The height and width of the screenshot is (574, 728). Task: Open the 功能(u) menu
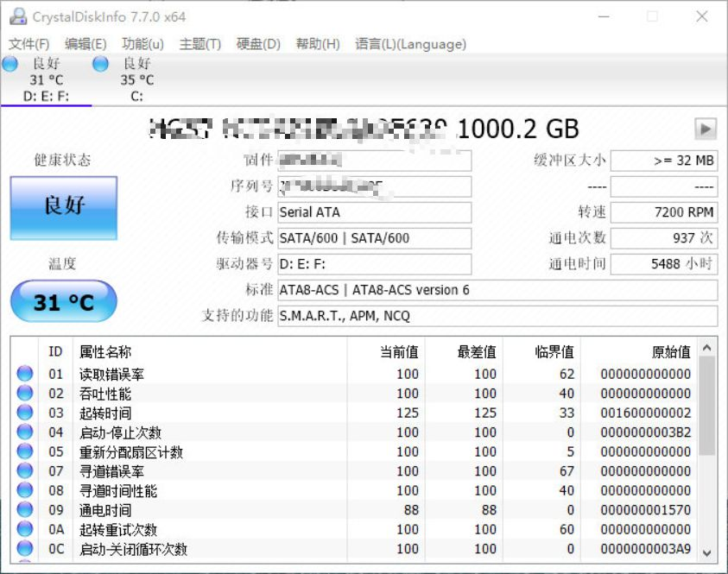pos(142,43)
